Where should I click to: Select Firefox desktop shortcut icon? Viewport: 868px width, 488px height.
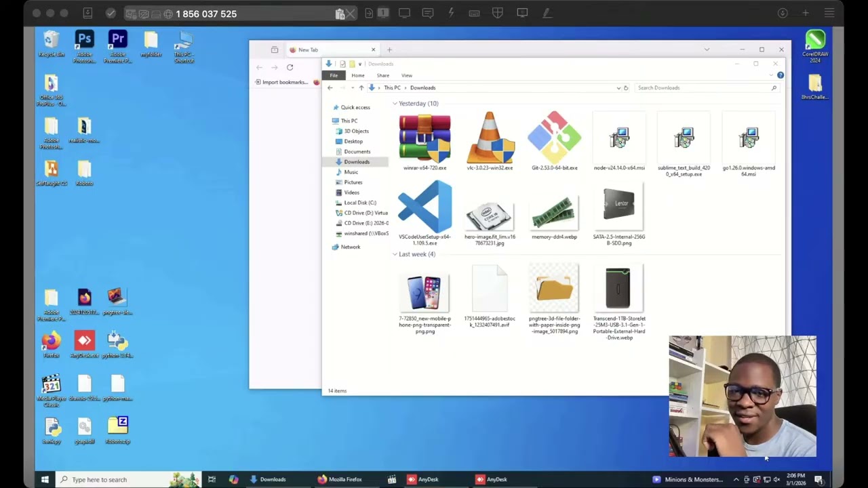[x=51, y=345]
